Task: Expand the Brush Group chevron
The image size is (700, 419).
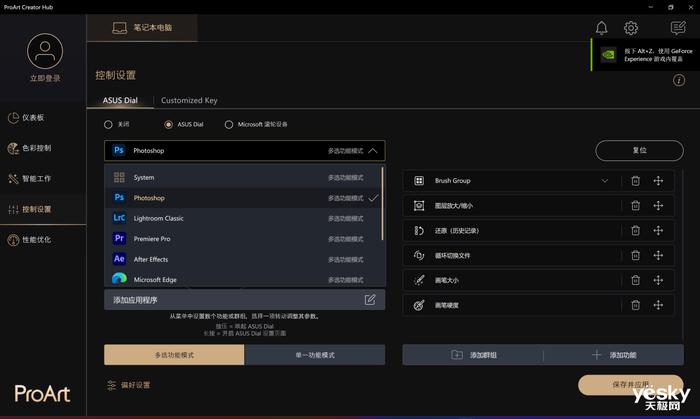Action: [604, 181]
